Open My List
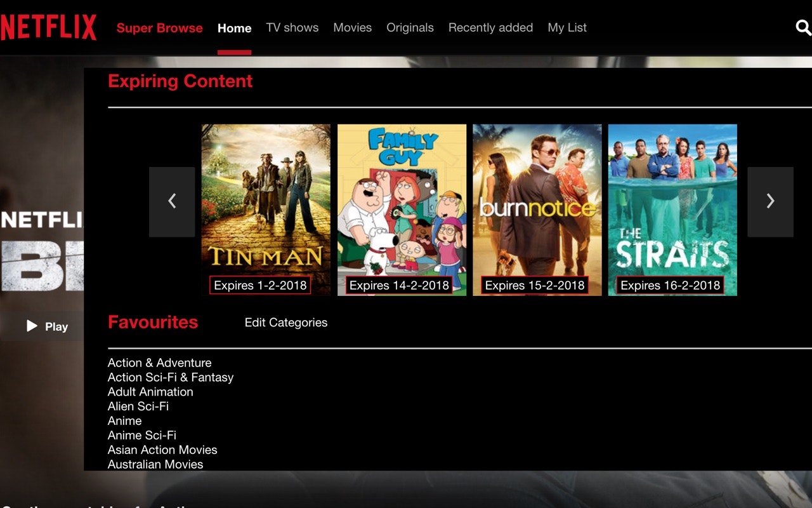This screenshot has height=508, width=812. (x=567, y=27)
